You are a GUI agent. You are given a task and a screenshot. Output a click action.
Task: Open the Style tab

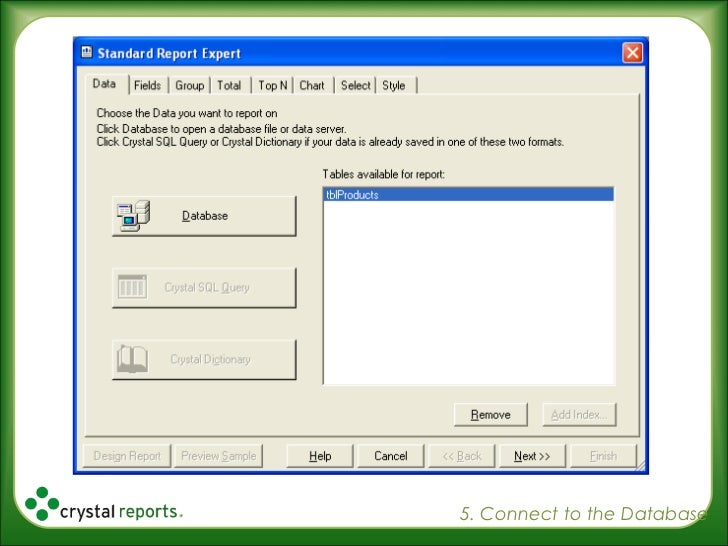(394, 85)
